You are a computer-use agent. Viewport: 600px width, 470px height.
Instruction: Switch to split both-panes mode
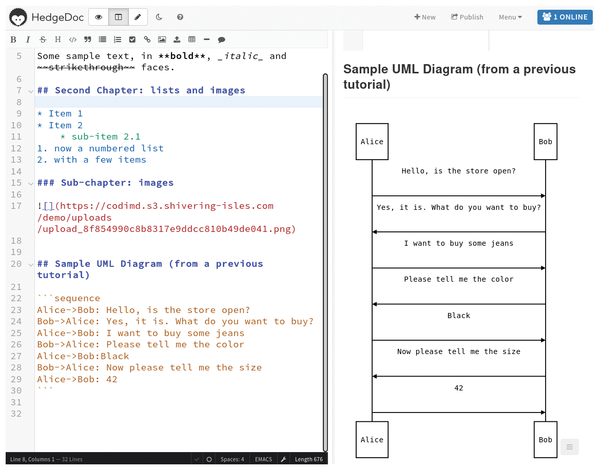click(x=118, y=17)
